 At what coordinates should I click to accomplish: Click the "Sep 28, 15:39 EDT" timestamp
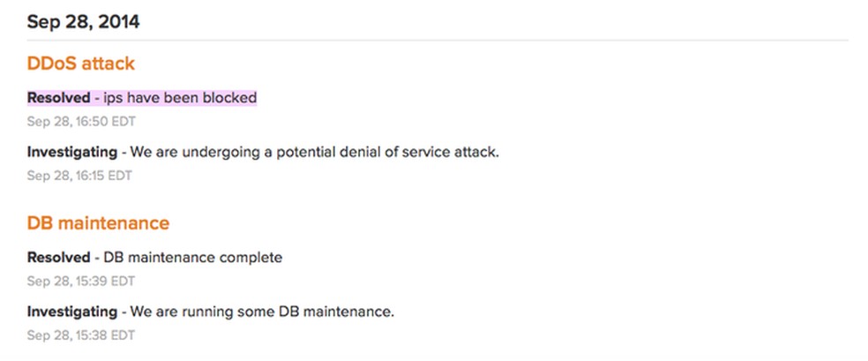81,282
